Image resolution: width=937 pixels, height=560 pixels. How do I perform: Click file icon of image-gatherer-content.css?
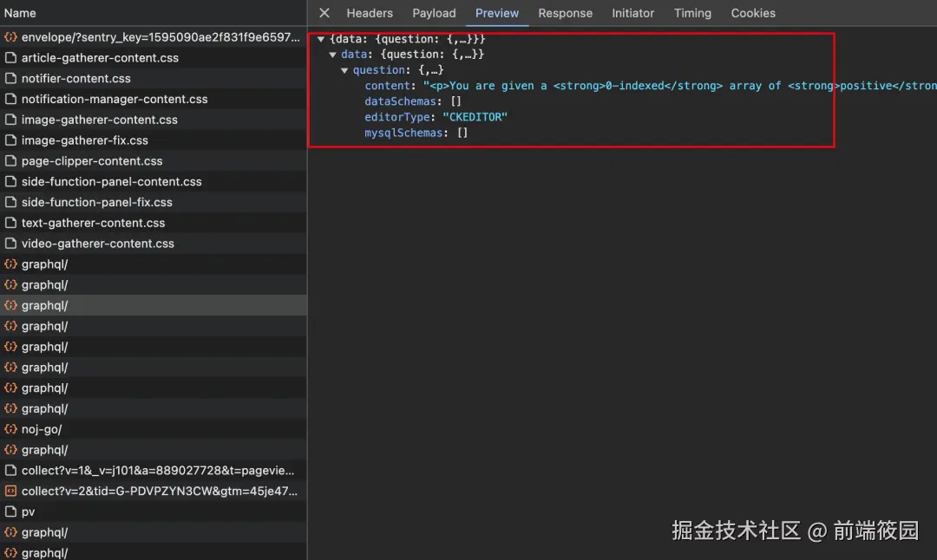point(10,120)
